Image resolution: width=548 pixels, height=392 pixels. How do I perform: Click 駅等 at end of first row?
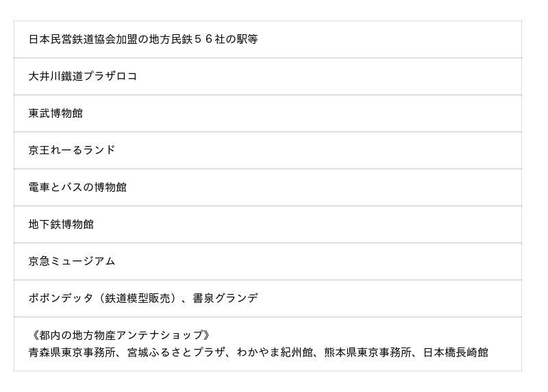coord(247,40)
